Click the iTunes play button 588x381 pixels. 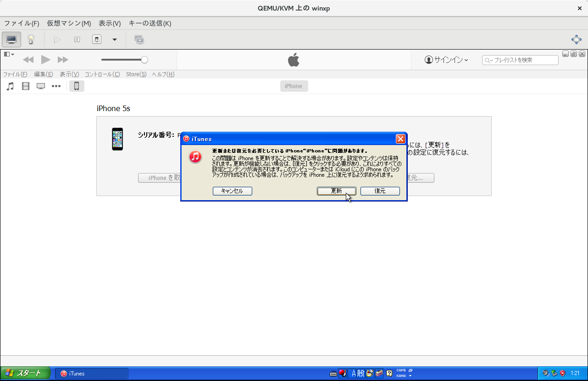point(45,59)
